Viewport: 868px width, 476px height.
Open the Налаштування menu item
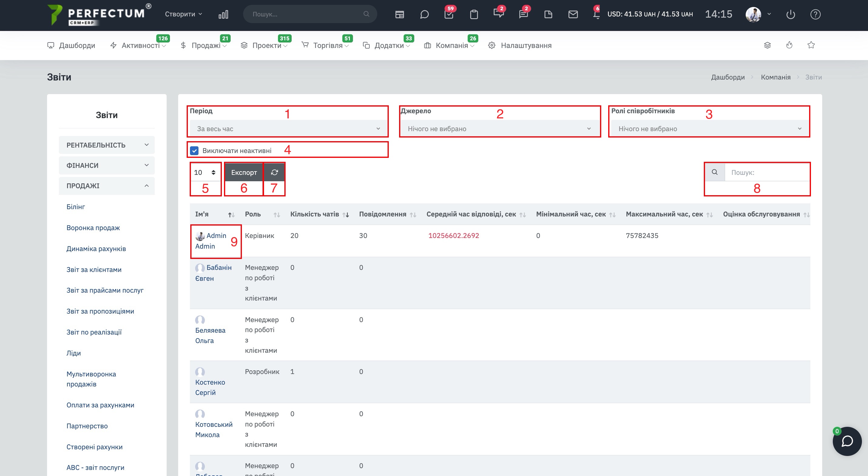tap(526, 46)
